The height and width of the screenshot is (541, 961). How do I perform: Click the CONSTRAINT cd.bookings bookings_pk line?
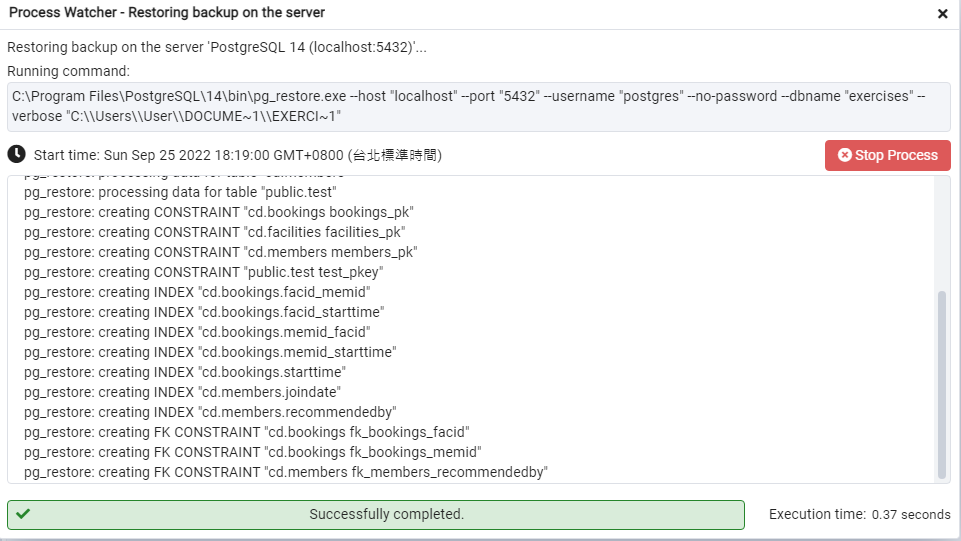(219, 212)
